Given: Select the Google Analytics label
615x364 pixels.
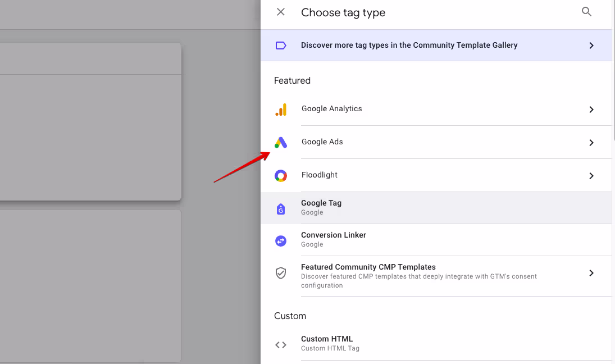Looking at the screenshot, I should click(331, 108).
